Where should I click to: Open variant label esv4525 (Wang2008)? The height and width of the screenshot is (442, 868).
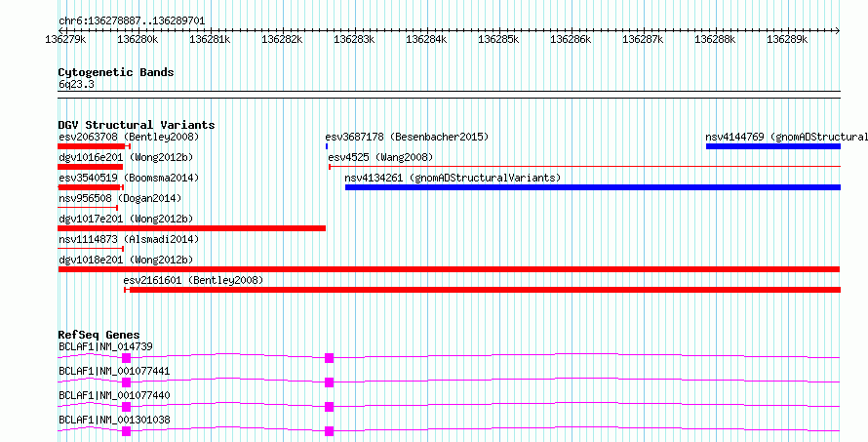click(x=380, y=157)
